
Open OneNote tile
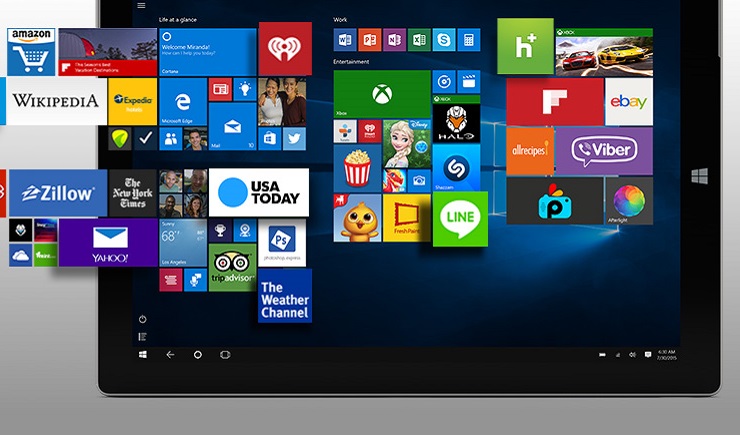point(395,40)
